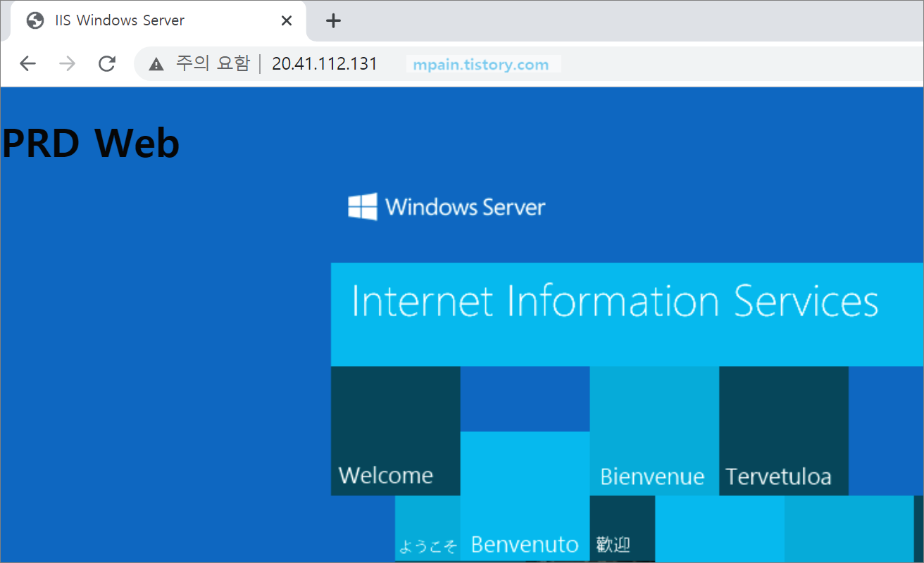Click the Windows logo icon

[363, 207]
